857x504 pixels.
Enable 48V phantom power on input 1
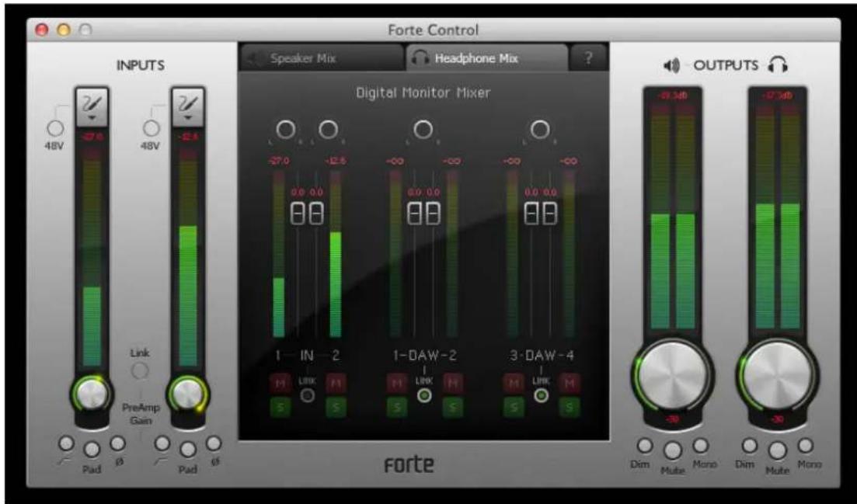[x=54, y=129]
